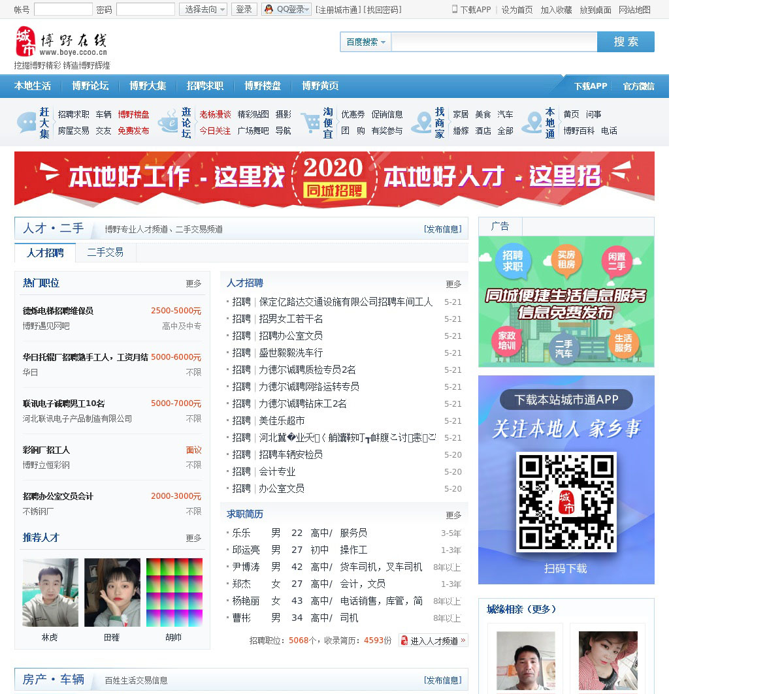Click the chat bubble icon beside 赶大集
The height and width of the screenshot is (694, 784).
click(26, 123)
